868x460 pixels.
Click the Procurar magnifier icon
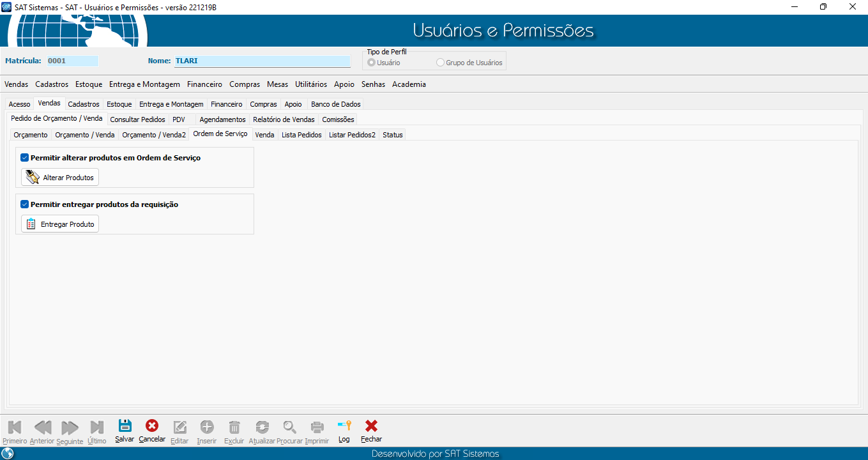[x=290, y=427]
